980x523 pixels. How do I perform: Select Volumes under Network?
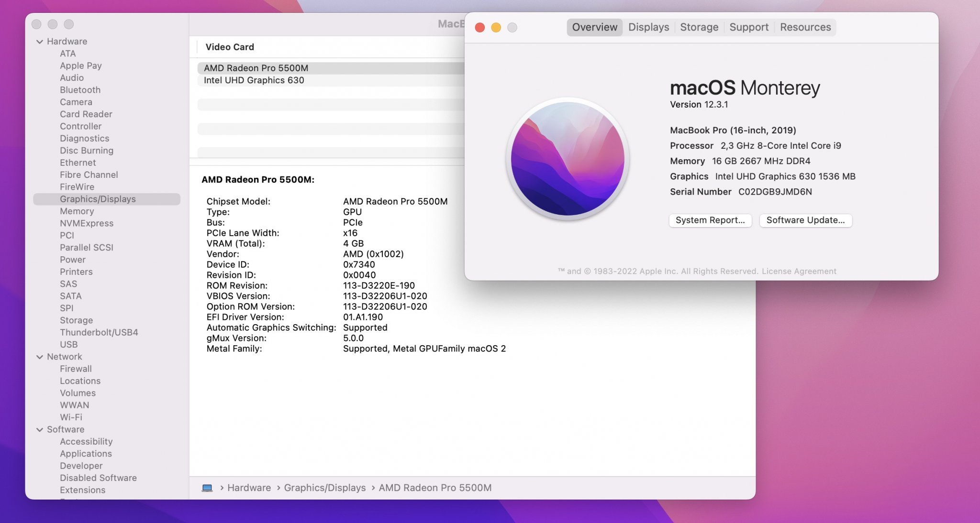(78, 393)
